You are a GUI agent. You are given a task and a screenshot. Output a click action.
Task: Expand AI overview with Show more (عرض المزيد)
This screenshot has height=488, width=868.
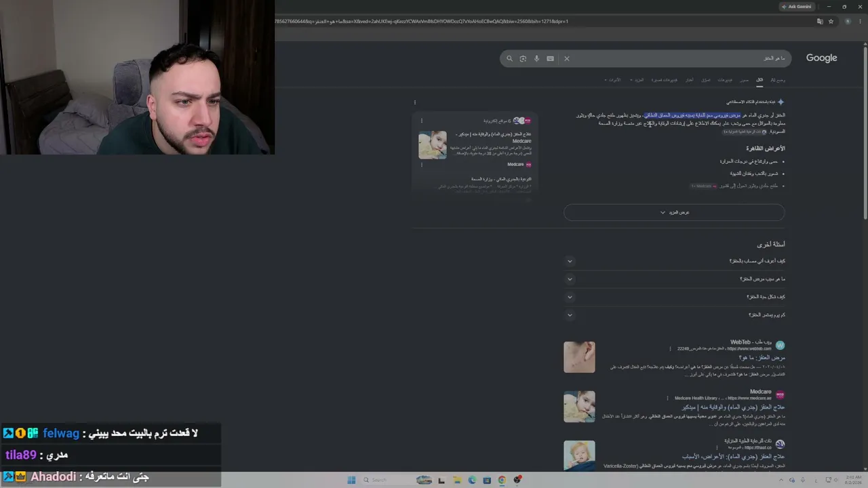coord(674,212)
